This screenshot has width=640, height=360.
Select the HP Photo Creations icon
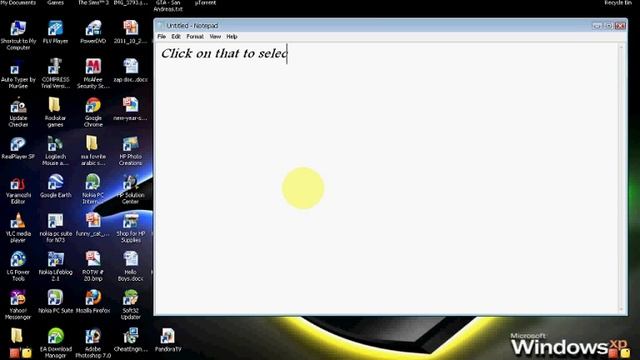[131, 144]
